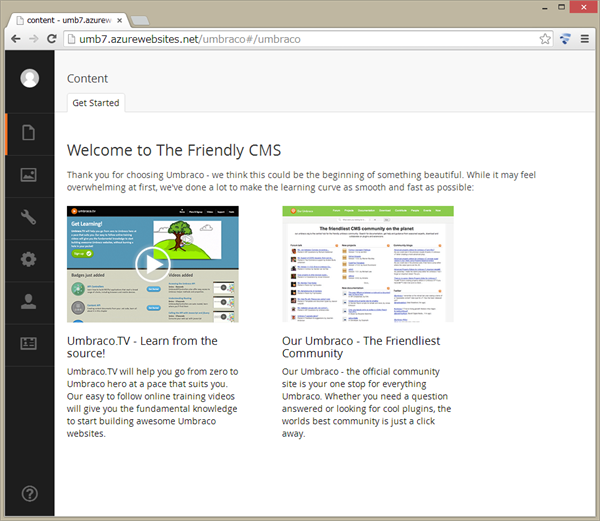This screenshot has height=521, width=600.
Task: Open the Media section in sidebar
Action: [30, 175]
